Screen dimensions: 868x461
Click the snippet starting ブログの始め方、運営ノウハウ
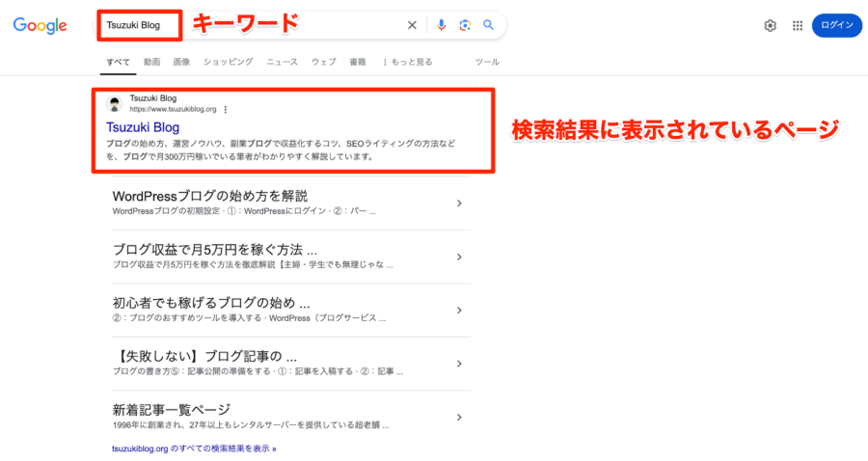[x=281, y=150]
